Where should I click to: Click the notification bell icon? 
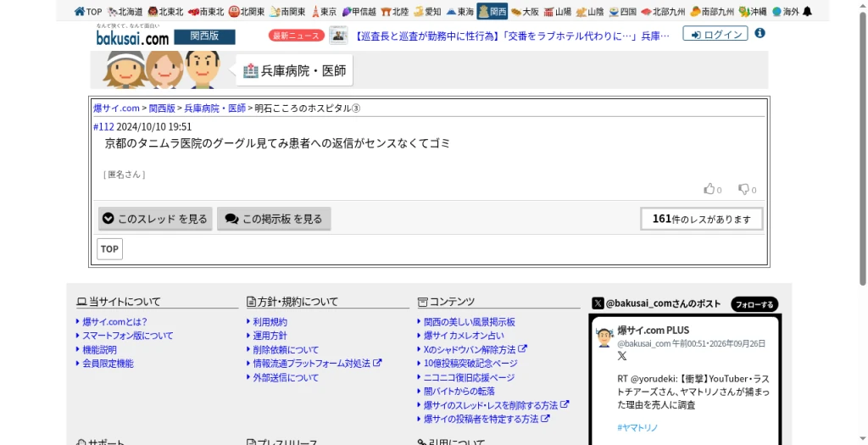coord(807,11)
